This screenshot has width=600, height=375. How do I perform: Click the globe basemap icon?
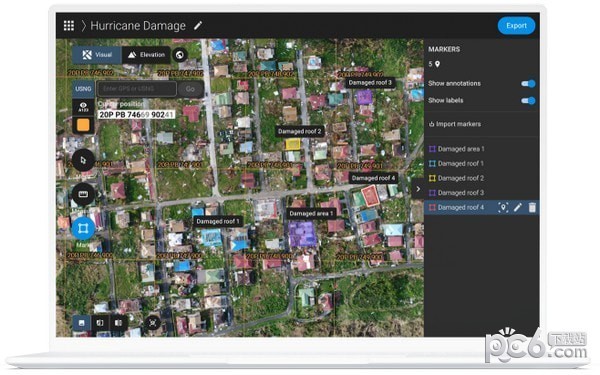point(180,55)
